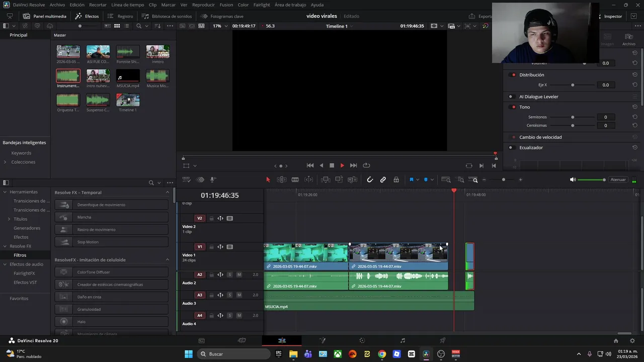Mute the monitor speaker icon

click(573, 179)
